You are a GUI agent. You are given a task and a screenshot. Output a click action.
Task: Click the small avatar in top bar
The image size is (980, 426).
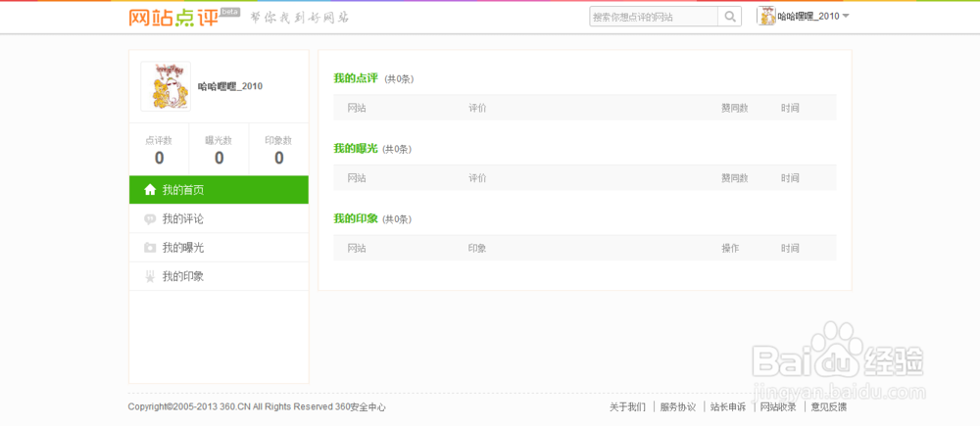(767, 17)
